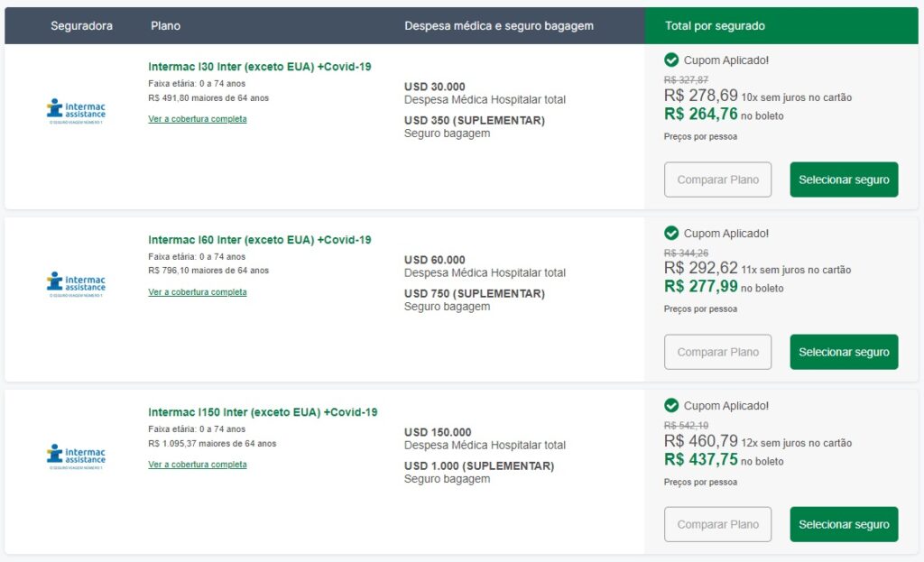
Task: Click green coupon checkmark for I150 plan
Action: tap(671, 406)
